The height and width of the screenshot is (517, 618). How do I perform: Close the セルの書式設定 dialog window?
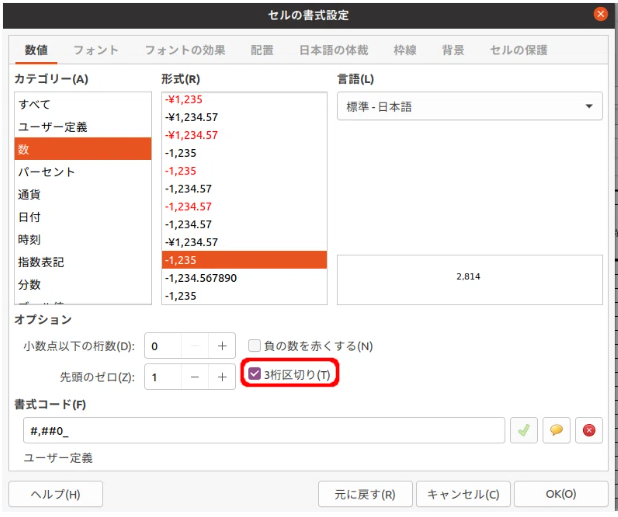tap(600, 14)
